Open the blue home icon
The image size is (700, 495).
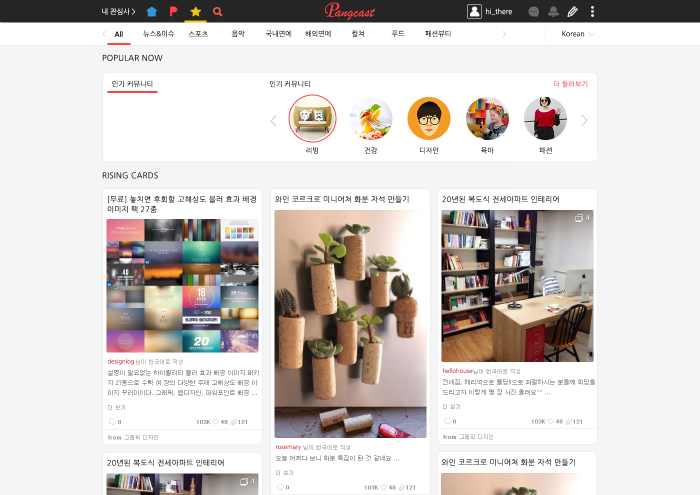pyautogui.click(x=152, y=12)
